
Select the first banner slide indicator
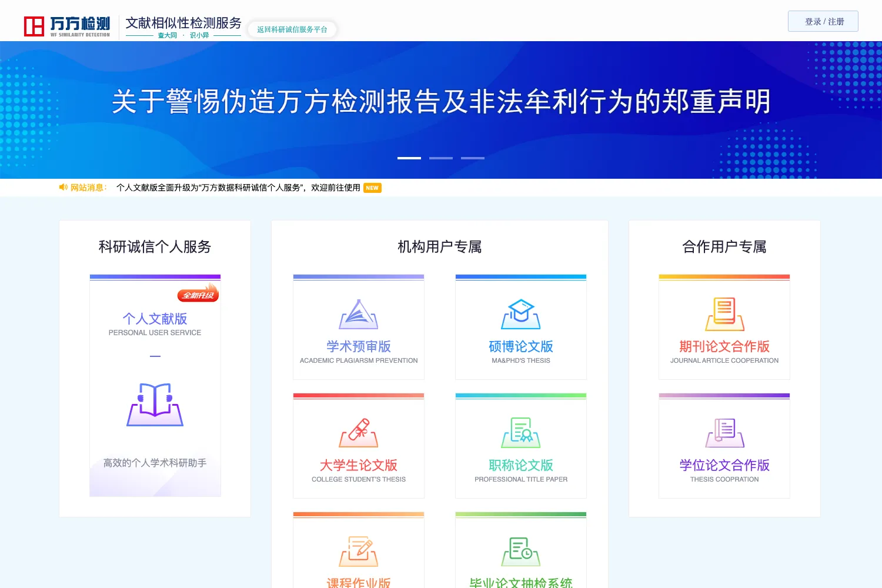(x=409, y=158)
